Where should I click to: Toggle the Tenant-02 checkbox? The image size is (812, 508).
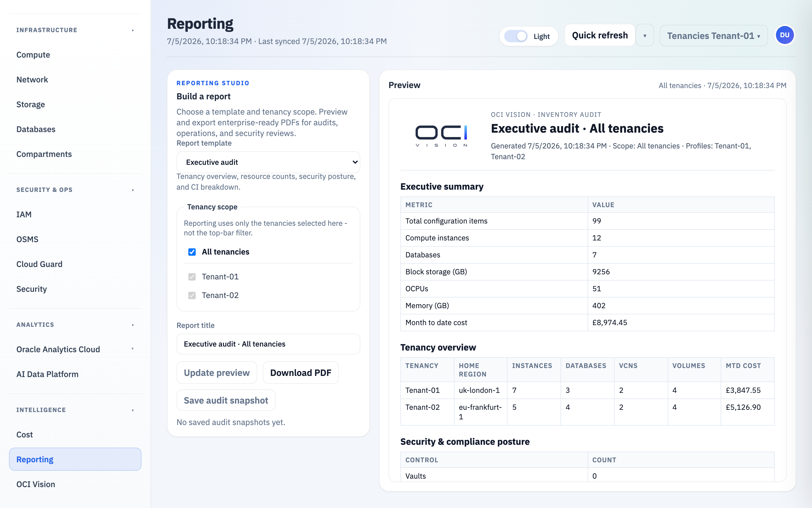(x=192, y=295)
